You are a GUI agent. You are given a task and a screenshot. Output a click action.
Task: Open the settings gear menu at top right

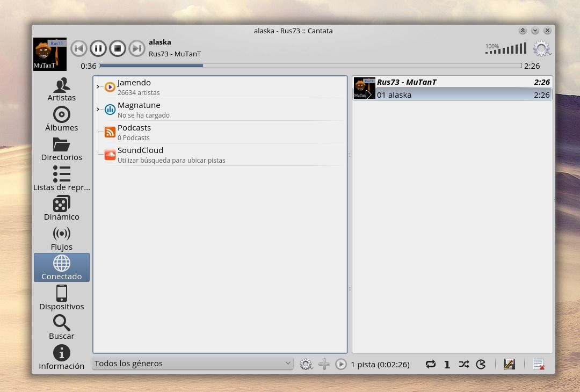click(x=541, y=49)
